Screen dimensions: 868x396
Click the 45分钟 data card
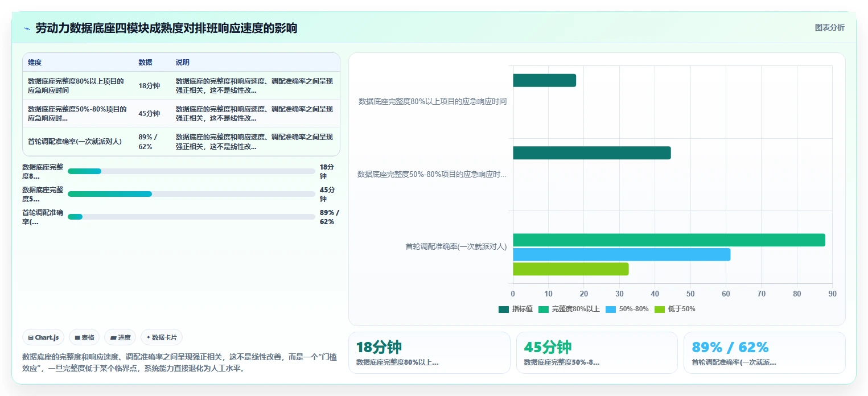[x=597, y=353]
